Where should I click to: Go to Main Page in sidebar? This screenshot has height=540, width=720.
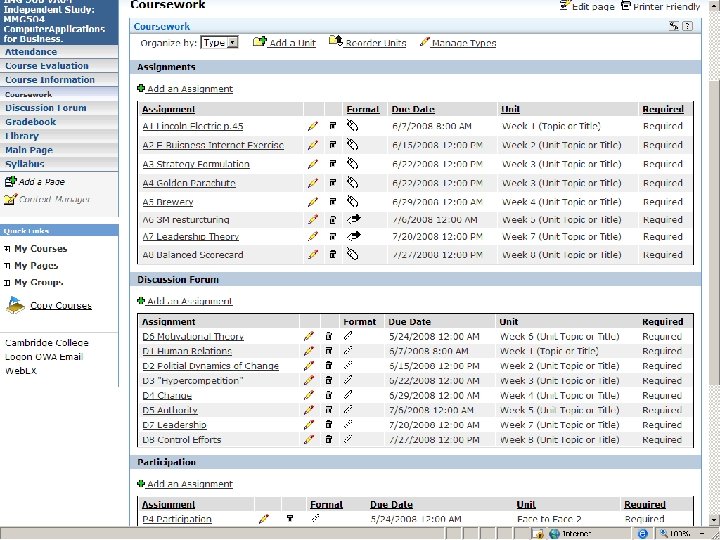(29, 150)
